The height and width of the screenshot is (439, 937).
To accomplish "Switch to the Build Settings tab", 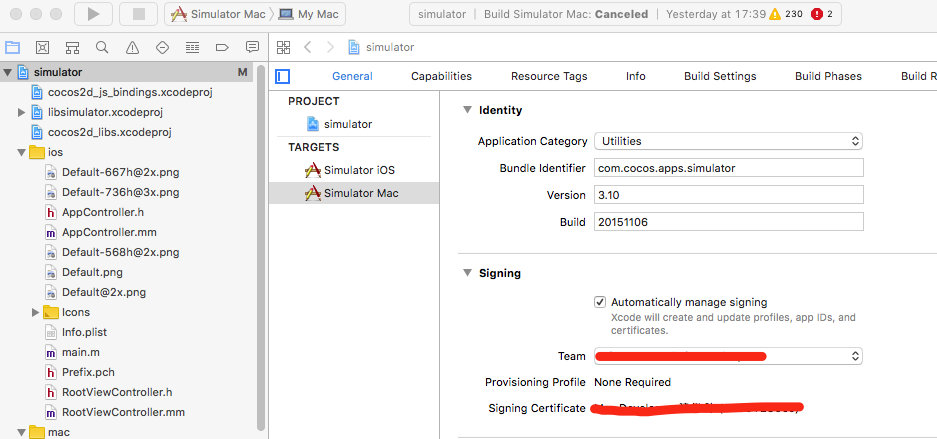I will pos(720,76).
